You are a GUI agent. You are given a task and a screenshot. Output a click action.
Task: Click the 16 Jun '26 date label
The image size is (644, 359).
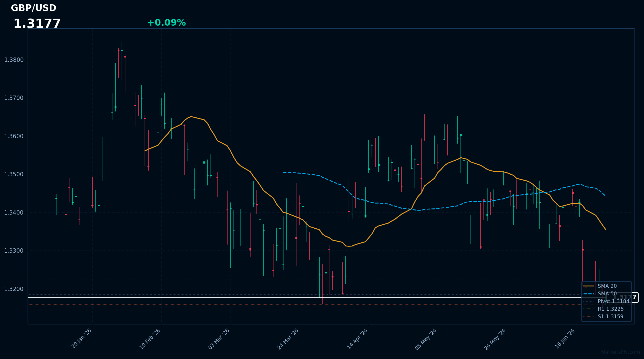[x=565, y=338]
